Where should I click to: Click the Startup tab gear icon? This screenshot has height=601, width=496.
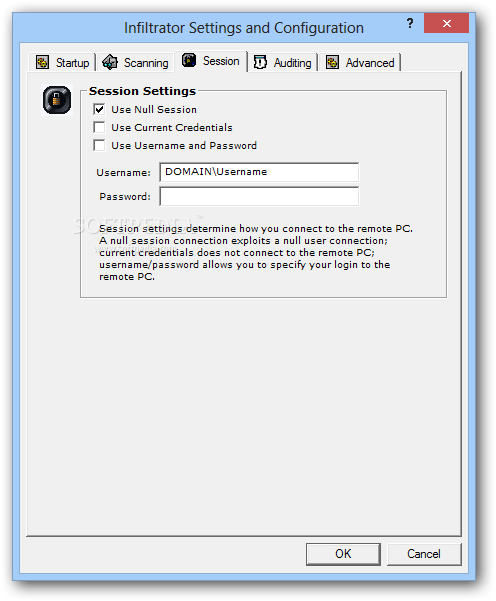coord(42,62)
